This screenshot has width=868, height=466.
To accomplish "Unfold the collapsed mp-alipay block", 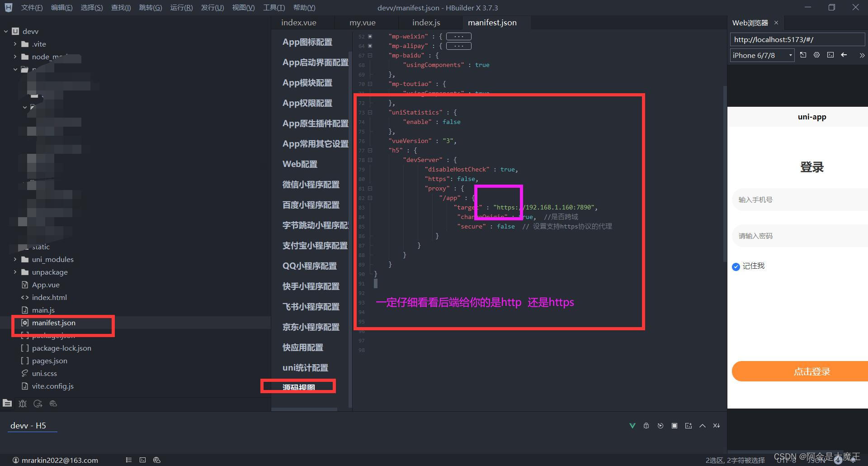I will pos(370,46).
